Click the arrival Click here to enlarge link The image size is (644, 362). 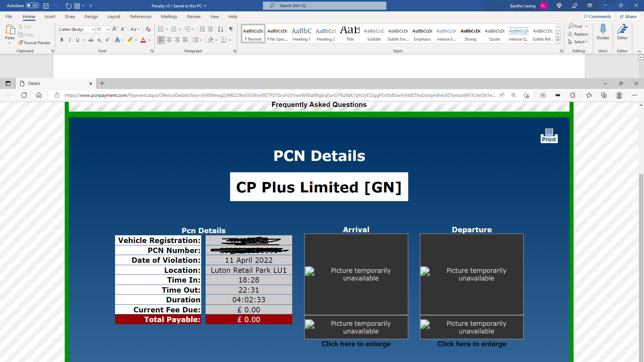coord(356,344)
